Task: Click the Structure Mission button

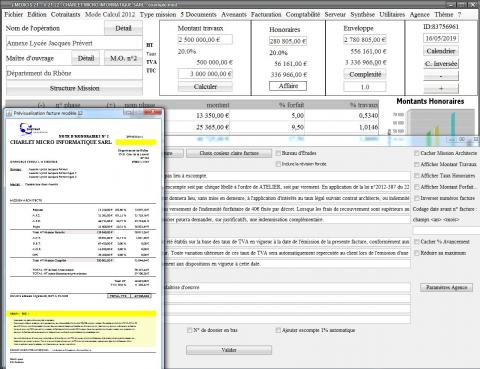Action: (x=74, y=88)
